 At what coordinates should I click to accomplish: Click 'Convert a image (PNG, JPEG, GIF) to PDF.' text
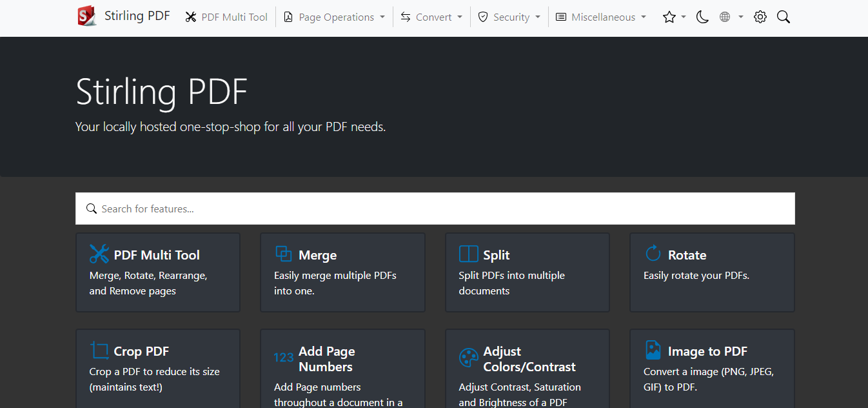click(x=709, y=380)
